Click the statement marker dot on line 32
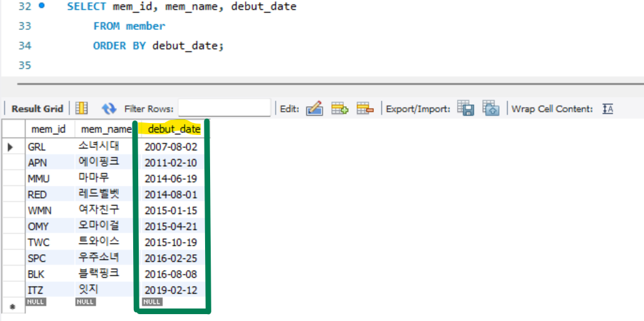 pyautogui.click(x=41, y=6)
